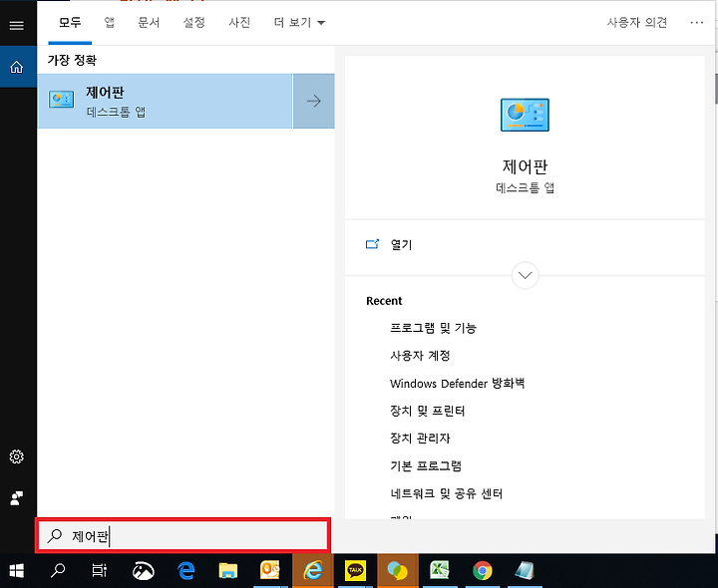Click the arrow beside the 제어판 result
The width and height of the screenshot is (718, 588).
(314, 101)
